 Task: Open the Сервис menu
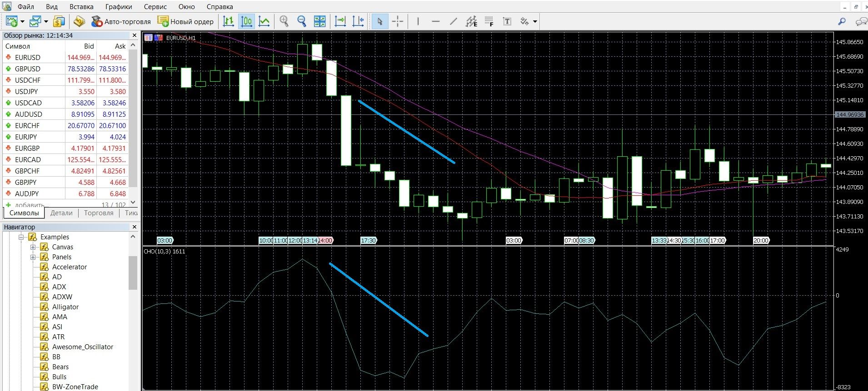tap(155, 7)
